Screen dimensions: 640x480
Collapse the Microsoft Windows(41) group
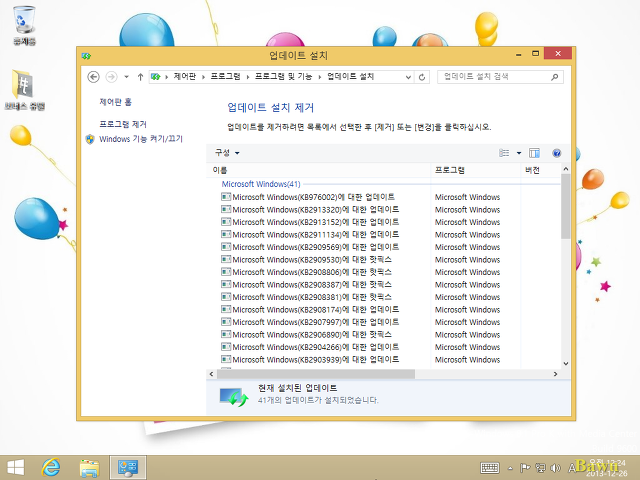[x=261, y=184]
